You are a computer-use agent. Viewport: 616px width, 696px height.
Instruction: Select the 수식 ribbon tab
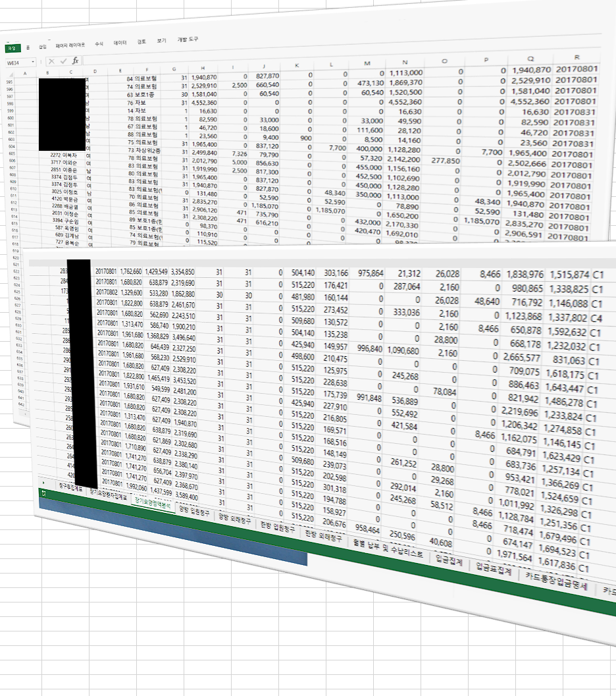(99, 43)
